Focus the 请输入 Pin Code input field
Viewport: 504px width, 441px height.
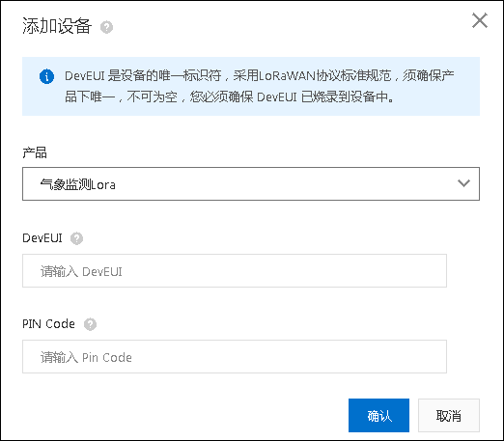235,356
